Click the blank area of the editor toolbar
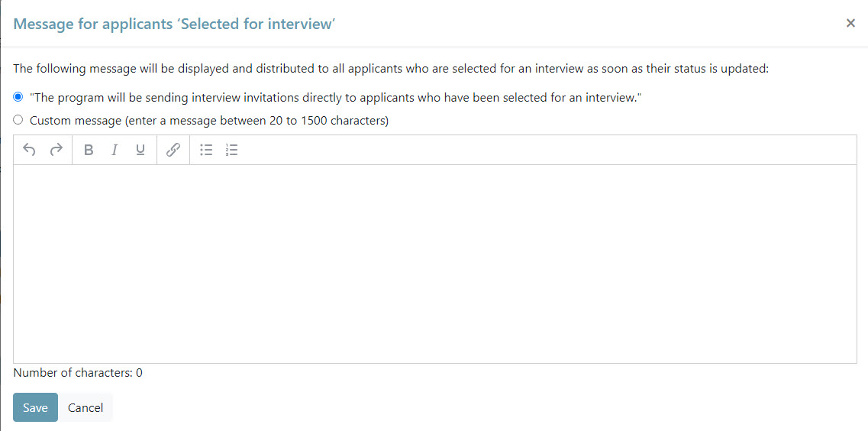Screen dimensions: 868x431 click(534, 150)
